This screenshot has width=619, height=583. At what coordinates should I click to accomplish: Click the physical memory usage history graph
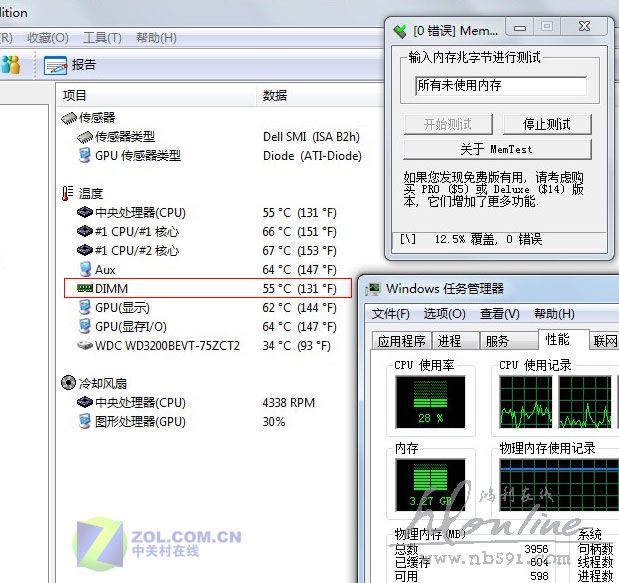coord(559,485)
